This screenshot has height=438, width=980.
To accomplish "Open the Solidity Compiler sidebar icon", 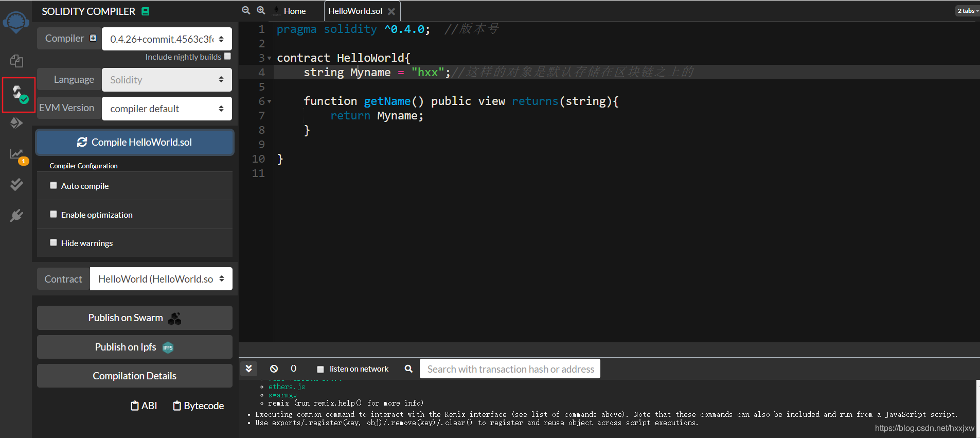I will point(19,95).
